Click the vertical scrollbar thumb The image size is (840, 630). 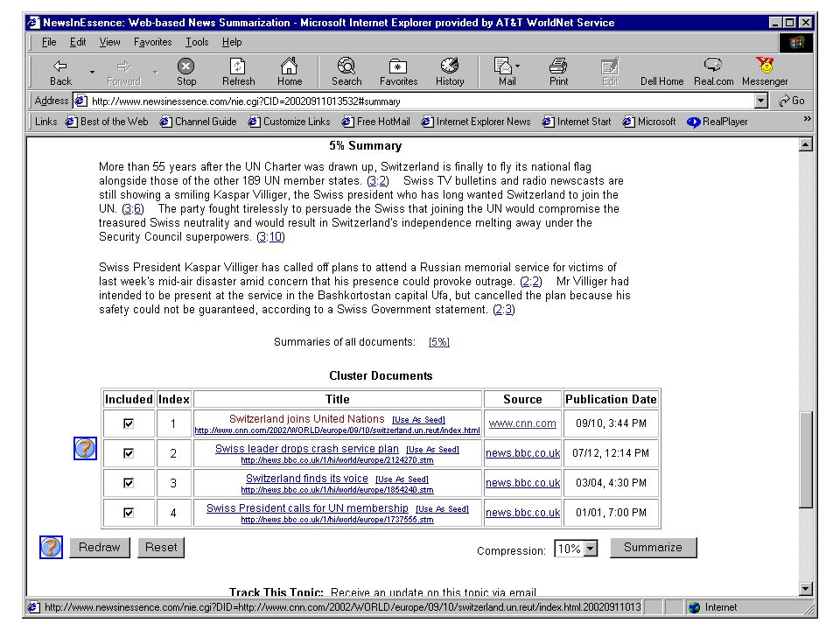[805, 459]
